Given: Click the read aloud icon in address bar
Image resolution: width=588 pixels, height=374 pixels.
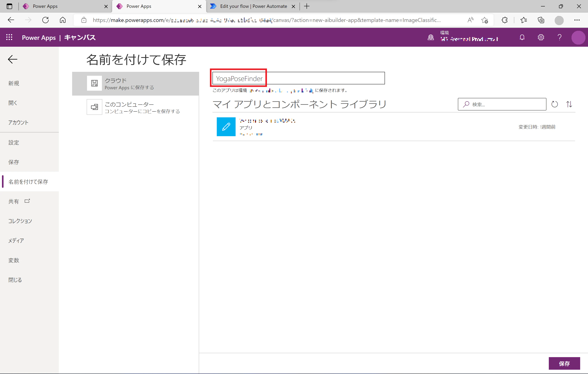Looking at the screenshot, I should pos(470,20).
